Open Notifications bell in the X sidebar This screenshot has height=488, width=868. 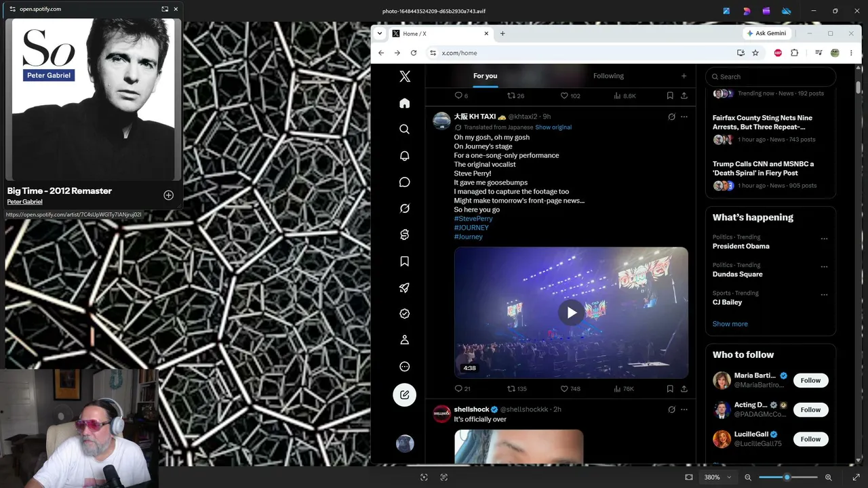tap(405, 156)
